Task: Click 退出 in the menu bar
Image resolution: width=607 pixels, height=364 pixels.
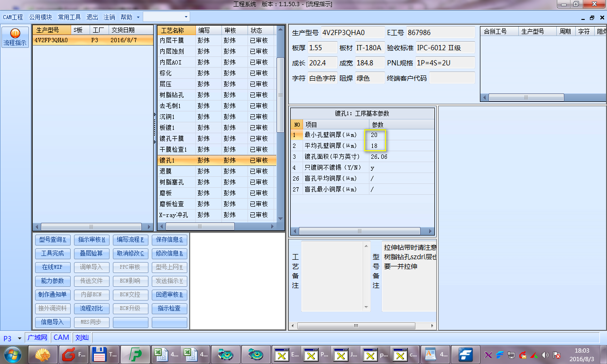Action: 92,17
